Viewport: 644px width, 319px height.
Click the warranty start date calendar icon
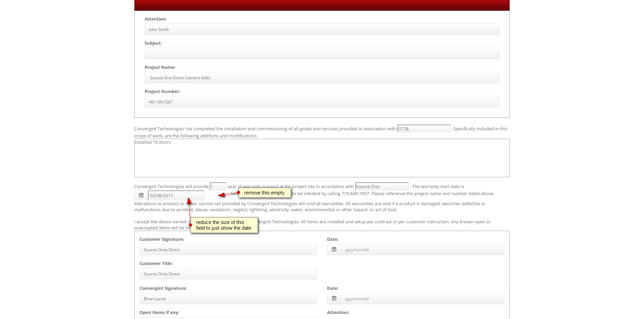141,195
